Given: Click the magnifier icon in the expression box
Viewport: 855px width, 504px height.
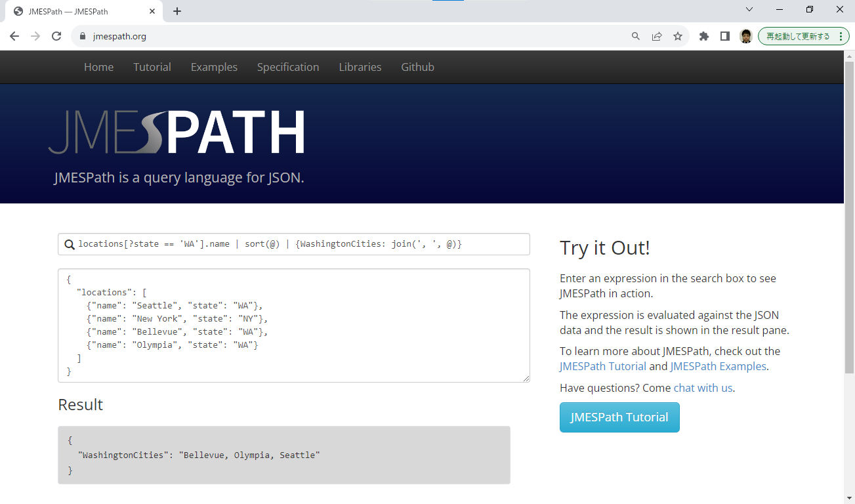Looking at the screenshot, I should click(70, 243).
